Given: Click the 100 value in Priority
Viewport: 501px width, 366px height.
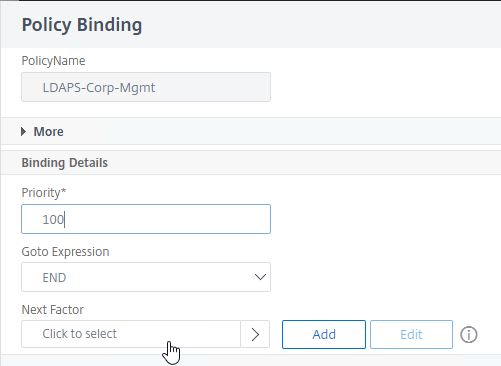Looking at the screenshot, I should [x=53, y=219].
